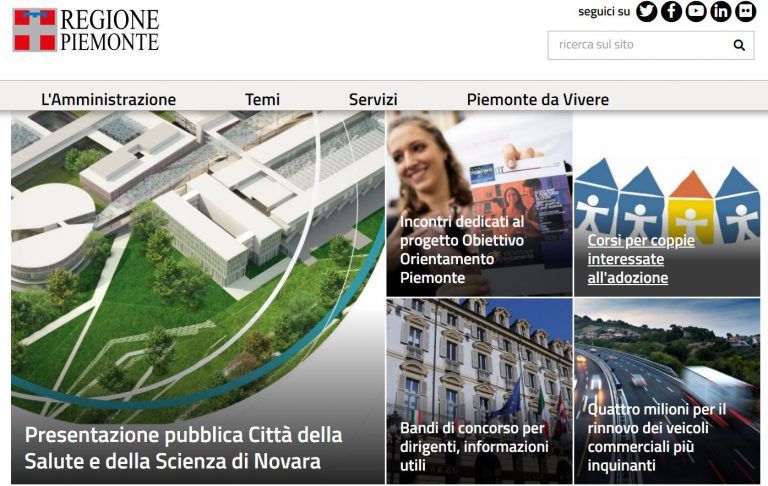Image resolution: width=768 pixels, height=486 pixels.
Task: Open the Flickr social icon
Action: click(746, 11)
